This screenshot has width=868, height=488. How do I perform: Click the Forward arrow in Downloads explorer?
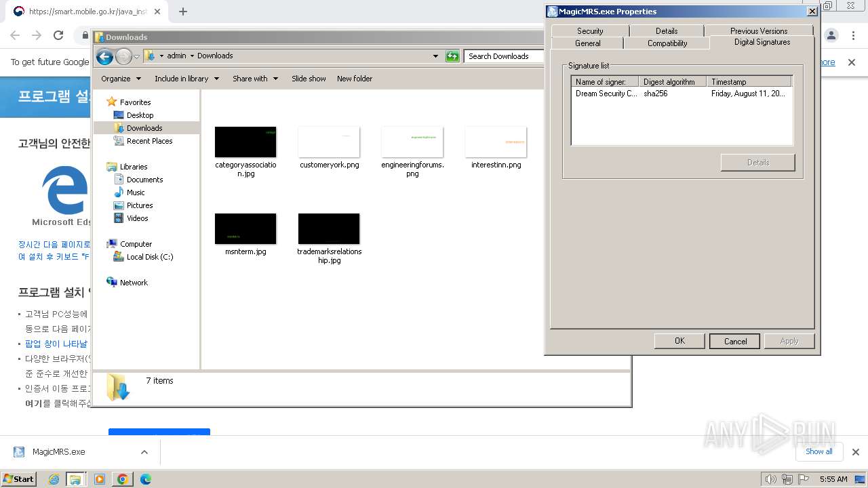pos(123,56)
